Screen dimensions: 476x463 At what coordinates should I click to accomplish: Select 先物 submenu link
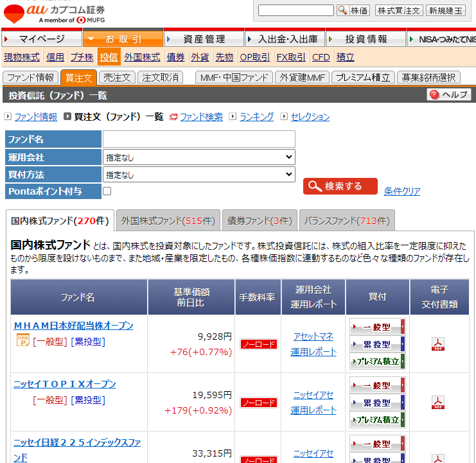tap(224, 57)
